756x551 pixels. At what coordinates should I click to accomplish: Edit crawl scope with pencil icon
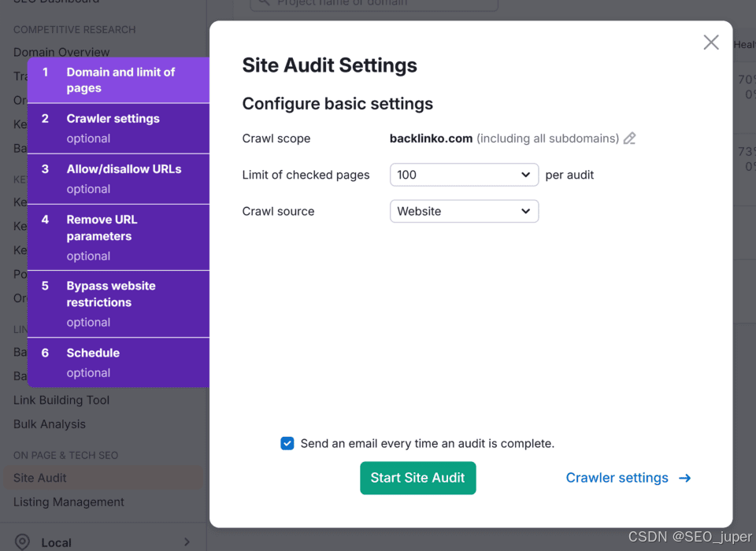[629, 139]
